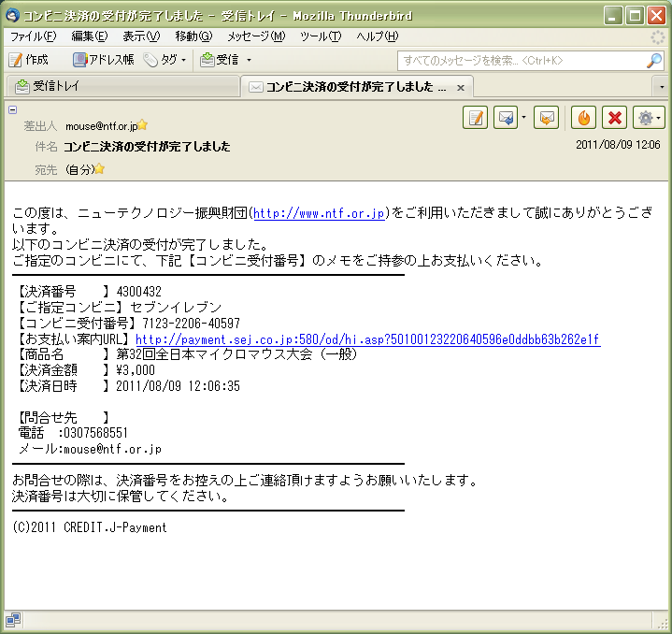672x634 pixels.
Task: Click the phone number 0307568551
Action: click(95, 433)
